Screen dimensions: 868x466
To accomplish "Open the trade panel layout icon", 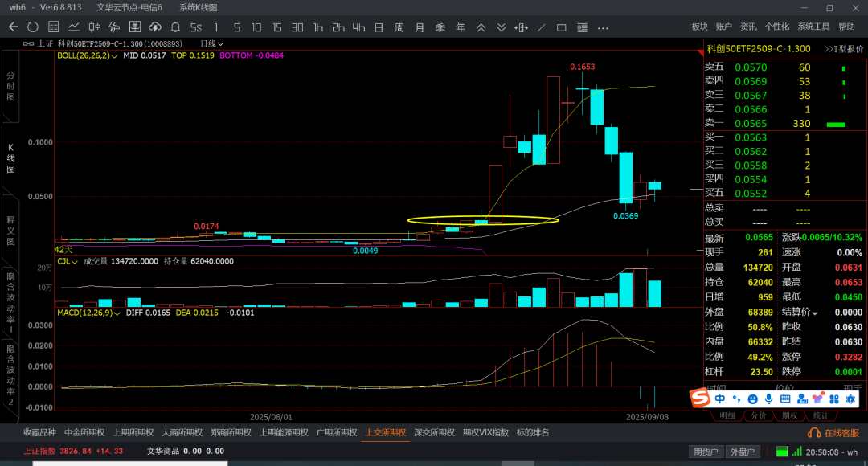I will pyautogui.click(x=583, y=27).
